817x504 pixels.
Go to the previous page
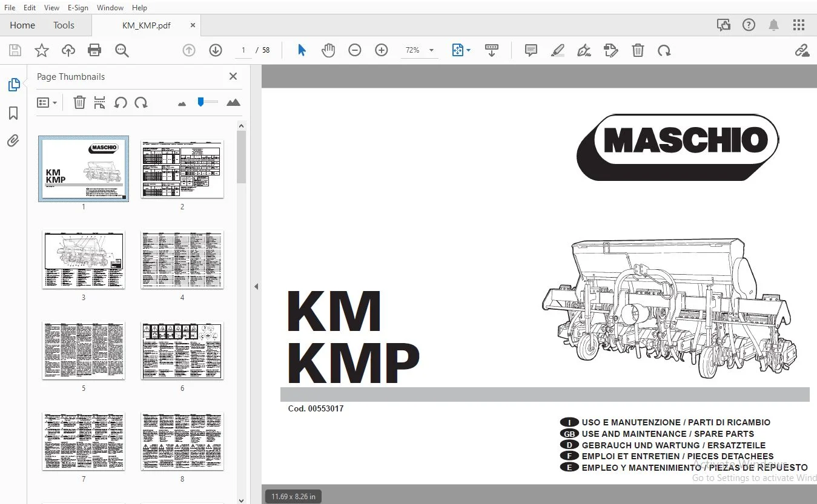tap(189, 51)
